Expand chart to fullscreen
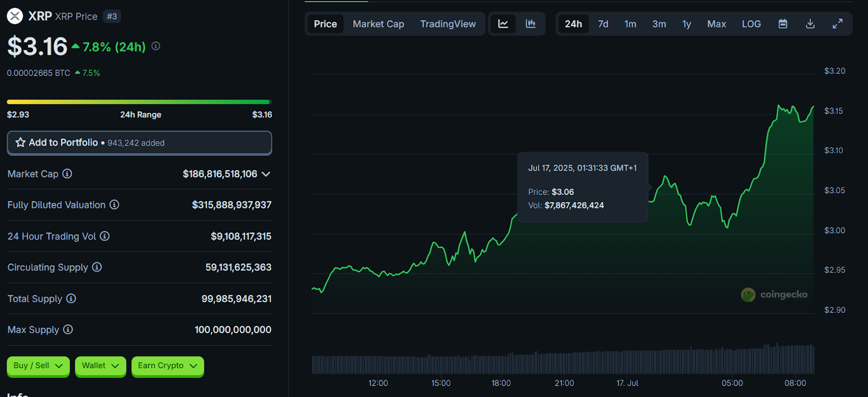The image size is (868, 397). (838, 24)
